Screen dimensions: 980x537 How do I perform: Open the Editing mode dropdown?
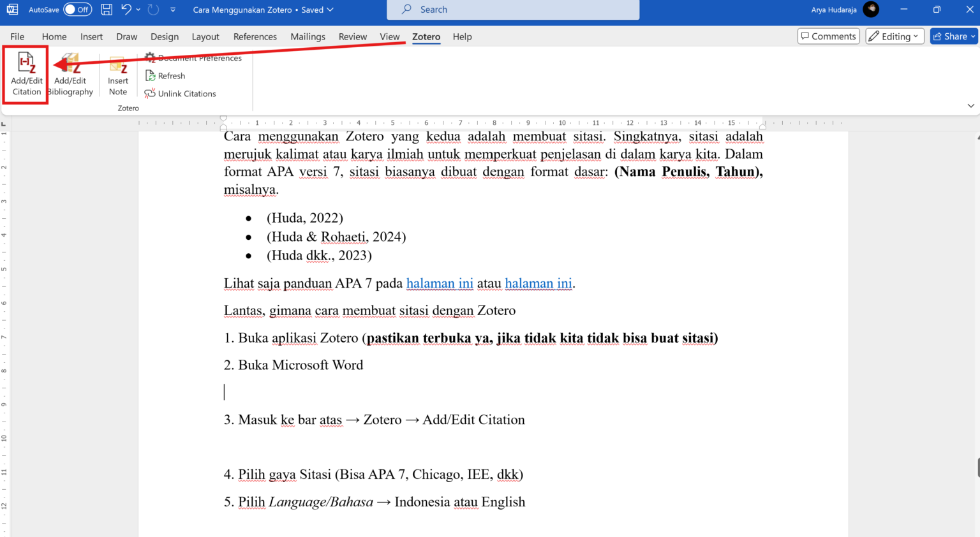[x=895, y=36]
